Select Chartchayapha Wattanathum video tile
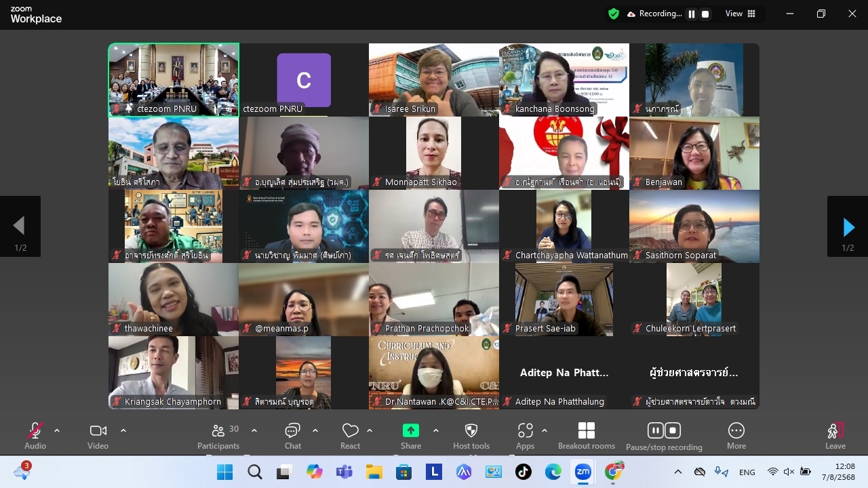 tap(564, 226)
